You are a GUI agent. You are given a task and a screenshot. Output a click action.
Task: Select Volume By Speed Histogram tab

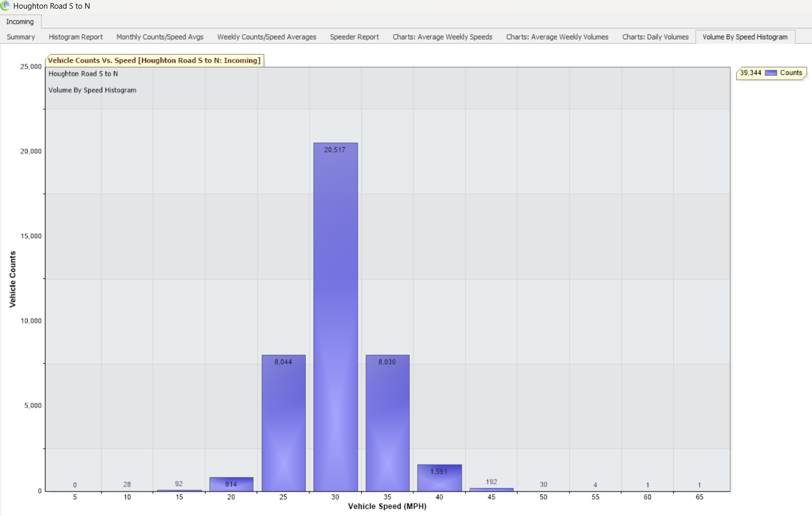[745, 37]
